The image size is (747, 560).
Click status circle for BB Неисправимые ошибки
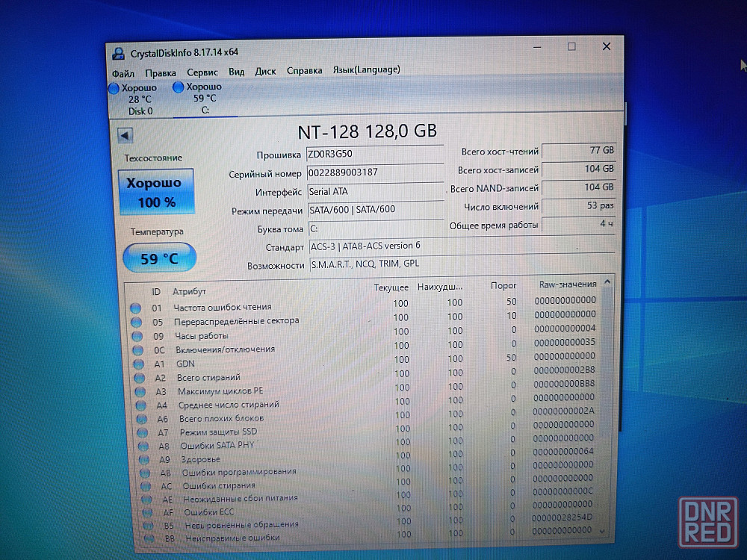(149, 538)
